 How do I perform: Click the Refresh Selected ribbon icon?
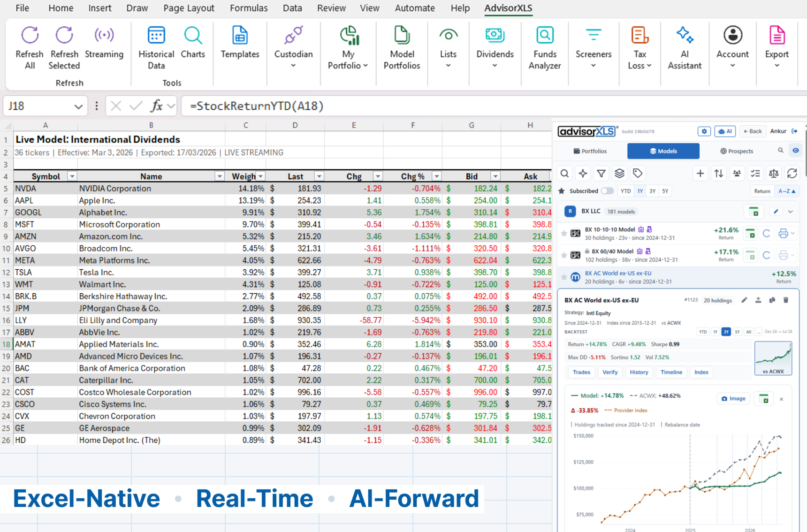pyautogui.click(x=64, y=47)
